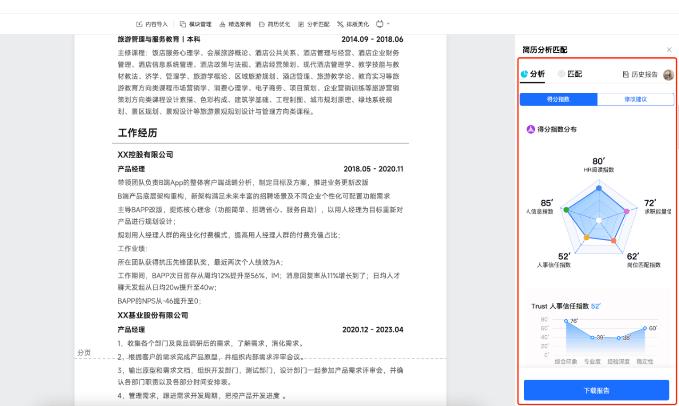679x406 pixels.
Task: Click the 60 data point on Trust chart
Action: click(645, 328)
